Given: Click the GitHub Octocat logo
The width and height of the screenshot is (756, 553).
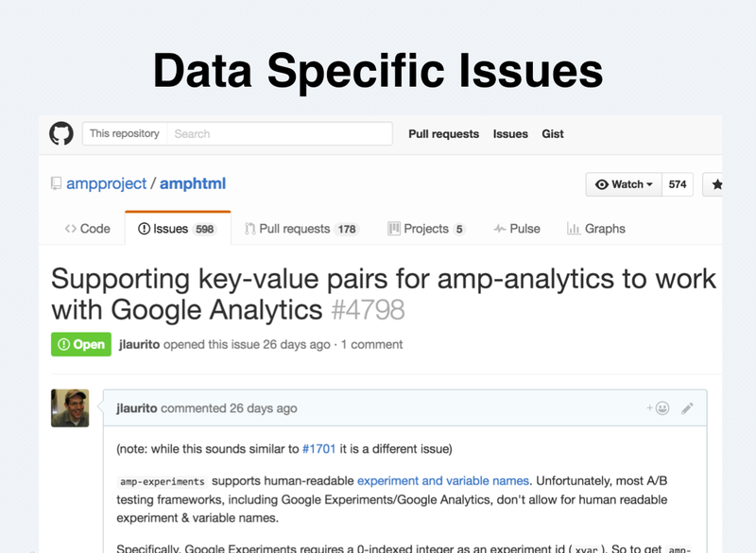Looking at the screenshot, I should (61, 133).
